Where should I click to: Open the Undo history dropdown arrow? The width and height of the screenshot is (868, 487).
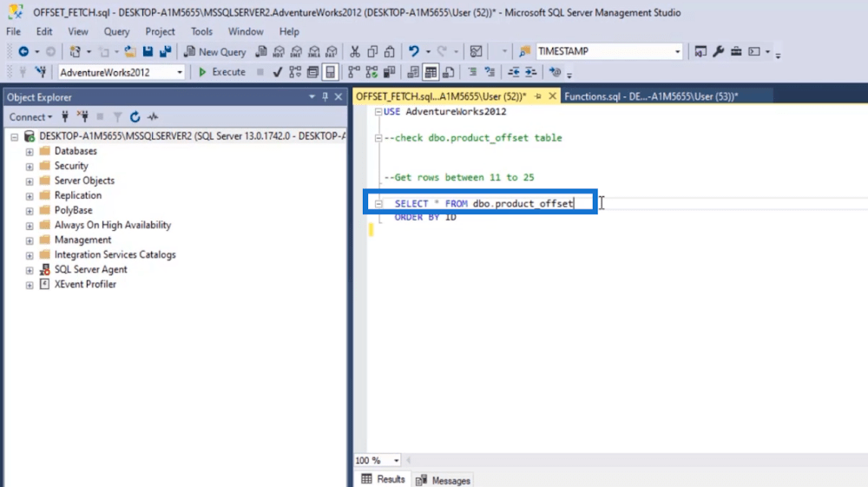click(428, 51)
